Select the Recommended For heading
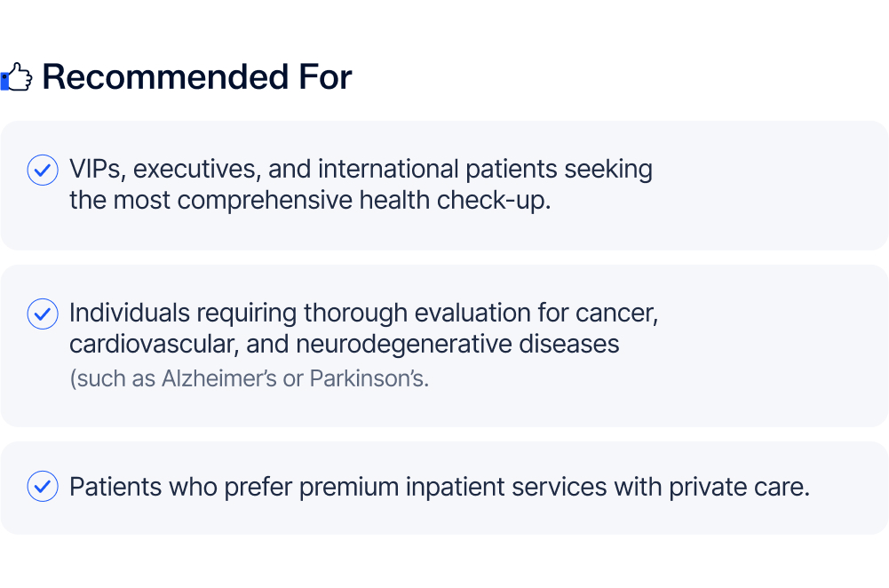Screen dimensions: 889x588 point(196,77)
